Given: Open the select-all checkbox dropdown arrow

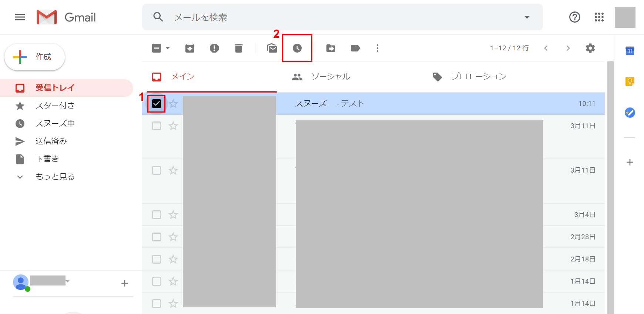Looking at the screenshot, I should click(168, 48).
